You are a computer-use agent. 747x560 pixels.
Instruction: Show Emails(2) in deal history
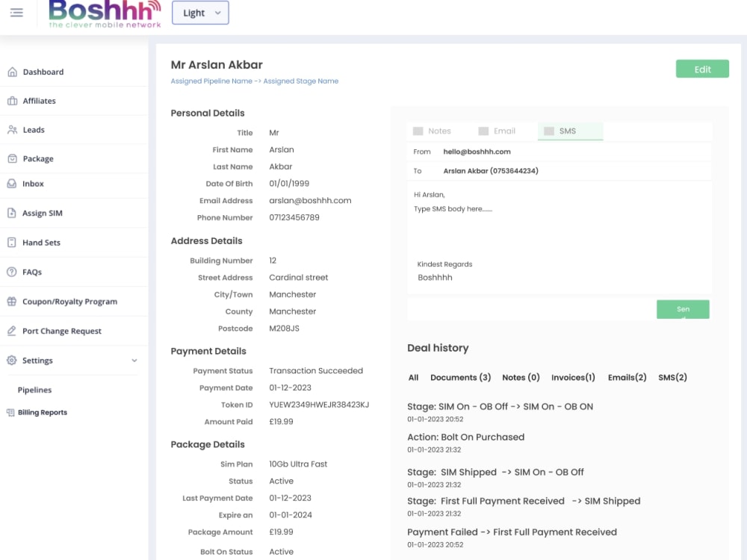[x=627, y=378]
